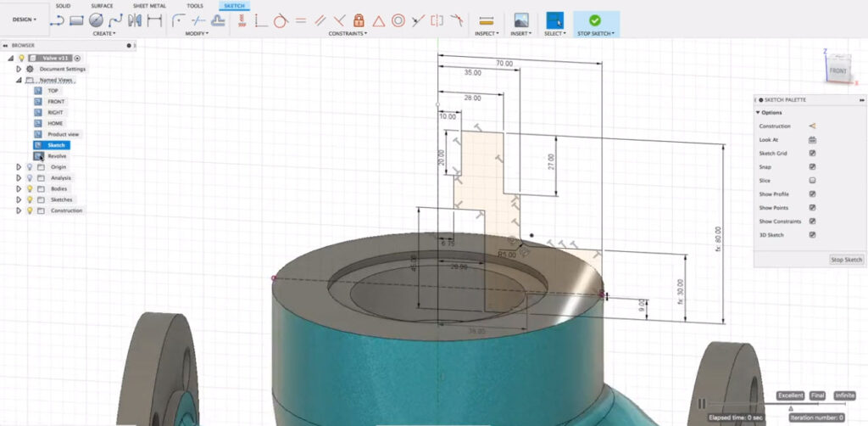
Task: Apply the Horizontal/Vertical constraint
Action: click(242, 21)
